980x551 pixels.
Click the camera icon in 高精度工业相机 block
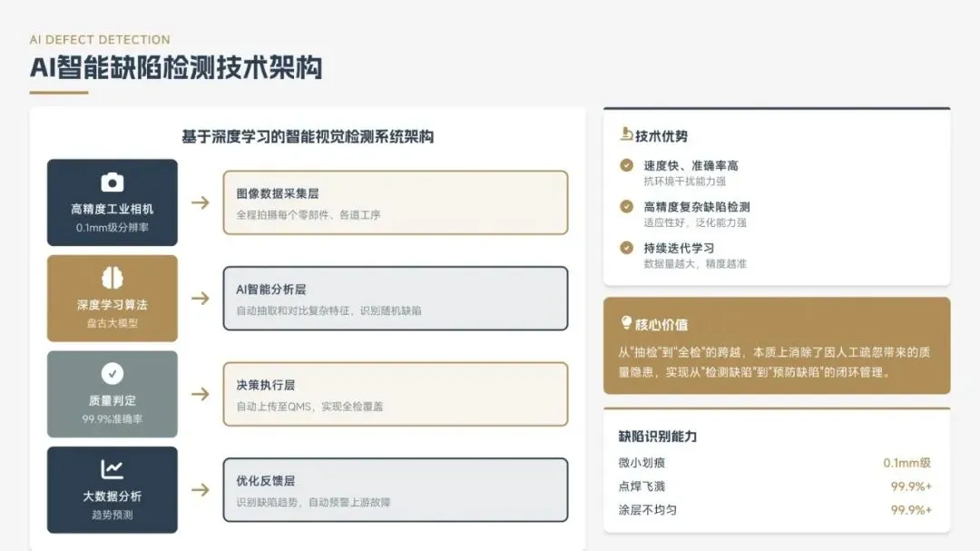(x=113, y=182)
